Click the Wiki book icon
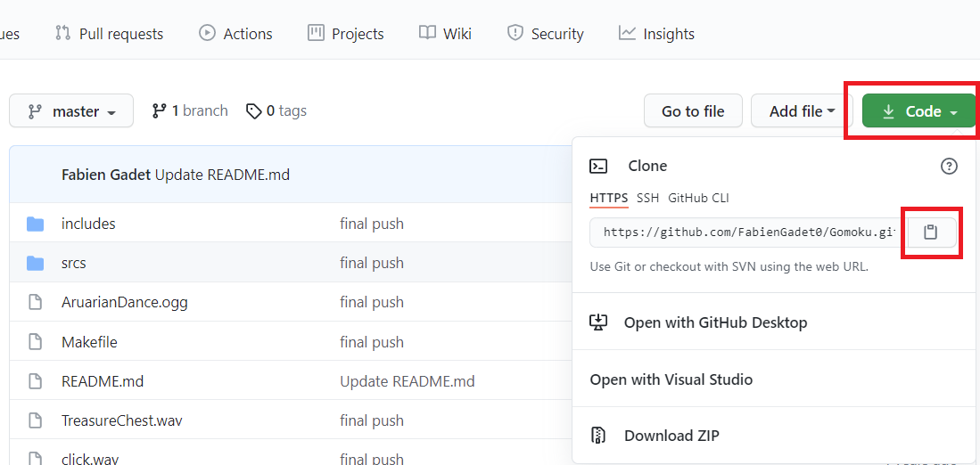 point(427,33)
